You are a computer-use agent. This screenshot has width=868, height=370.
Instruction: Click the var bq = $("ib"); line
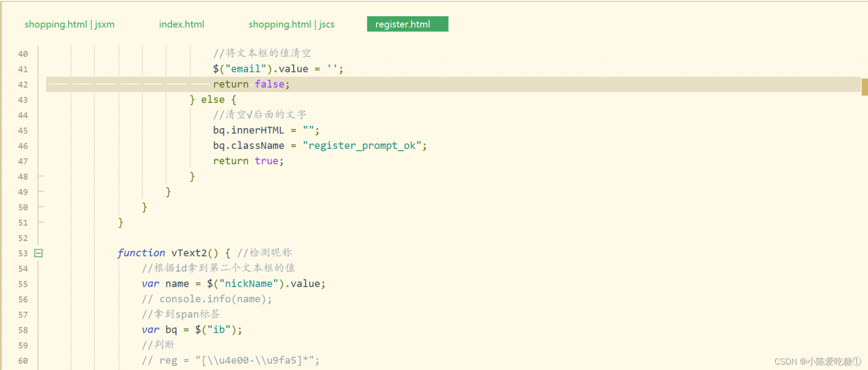[192, 329]
